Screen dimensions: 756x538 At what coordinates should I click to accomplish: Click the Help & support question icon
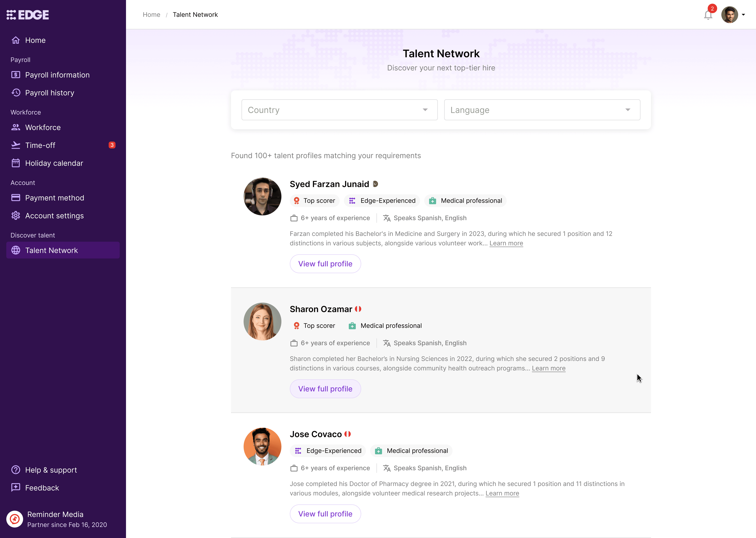click(16, 470)
